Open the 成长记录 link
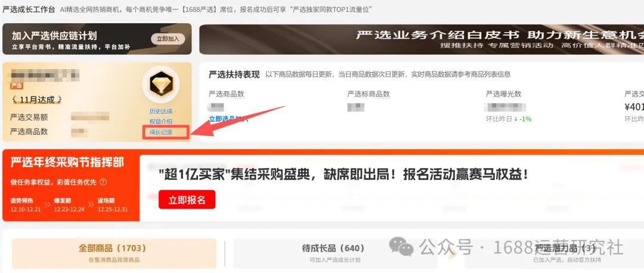Viewport: 644px width, 273px height. (x=161, y=132)
